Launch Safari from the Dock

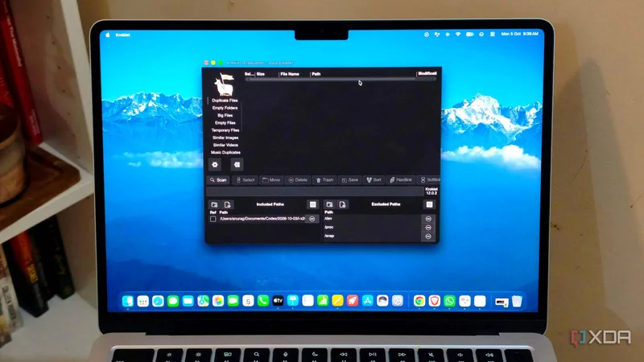158,301
